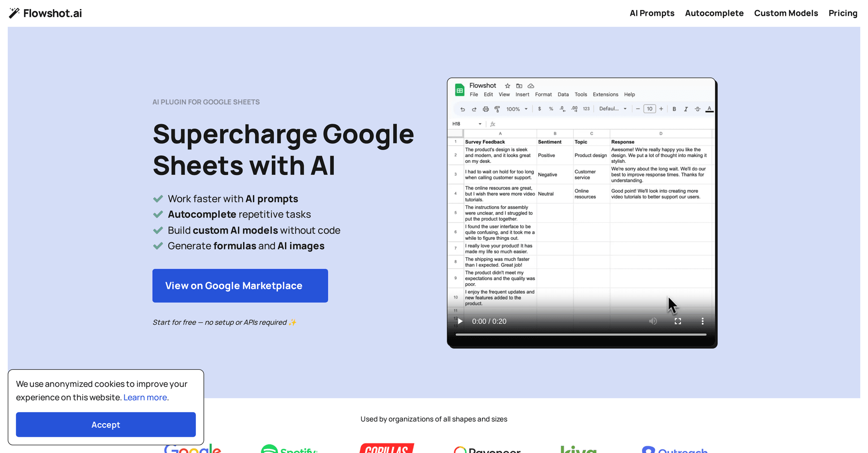Open the Pricing page

pos(843,13)
